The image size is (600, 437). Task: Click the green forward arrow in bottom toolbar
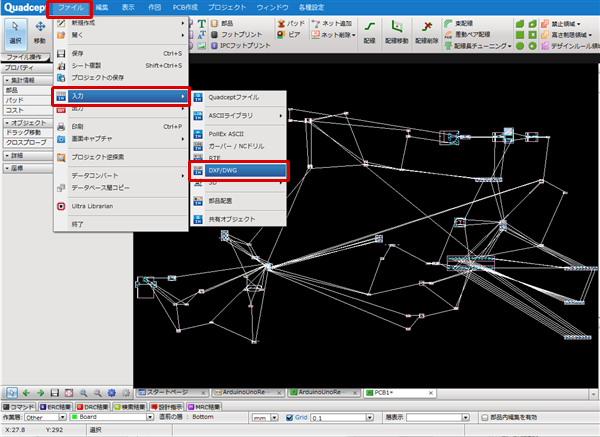coord(41,393)
